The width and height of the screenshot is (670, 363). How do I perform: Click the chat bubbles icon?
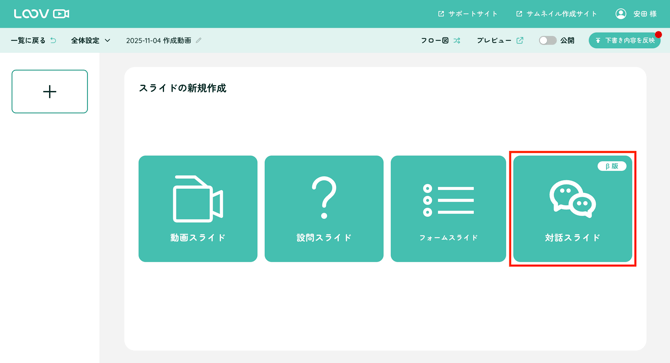click(573, 199)
